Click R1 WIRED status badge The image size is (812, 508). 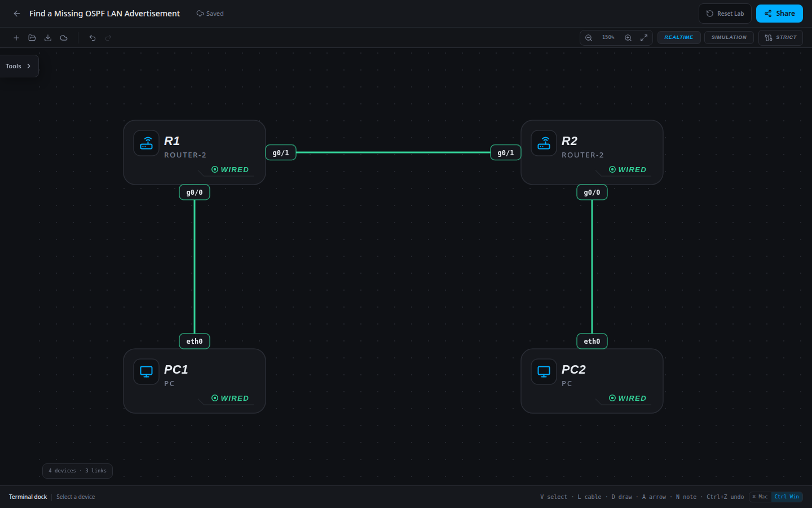click(230, 169)
